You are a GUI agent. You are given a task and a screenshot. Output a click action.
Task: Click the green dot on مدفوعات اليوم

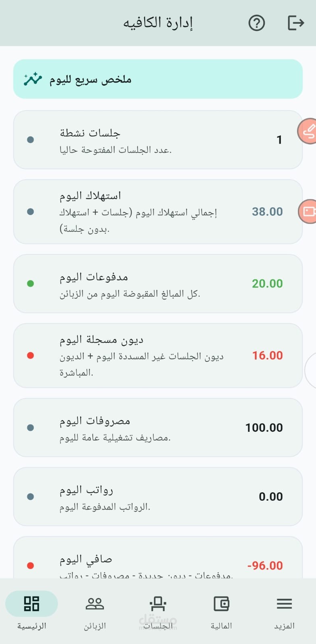click(30, 284)
